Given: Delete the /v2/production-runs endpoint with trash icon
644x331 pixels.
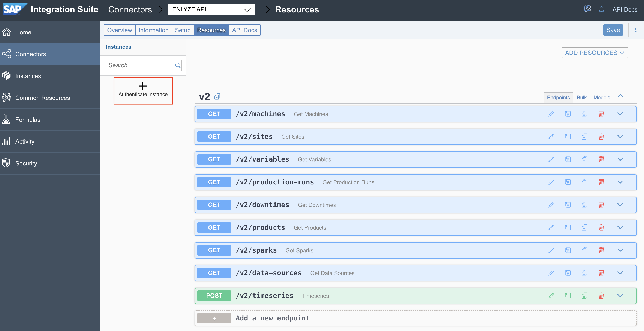Looking at the screenshot, I should [601, 182].
